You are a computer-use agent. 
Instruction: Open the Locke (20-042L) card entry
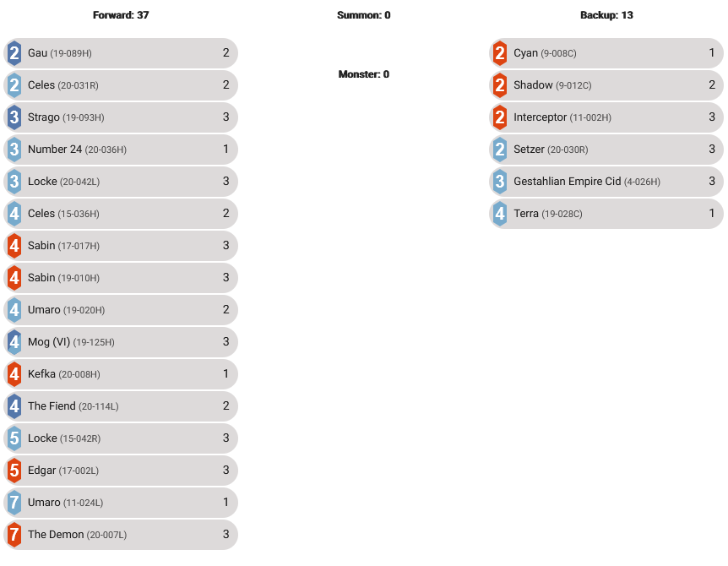121,182
